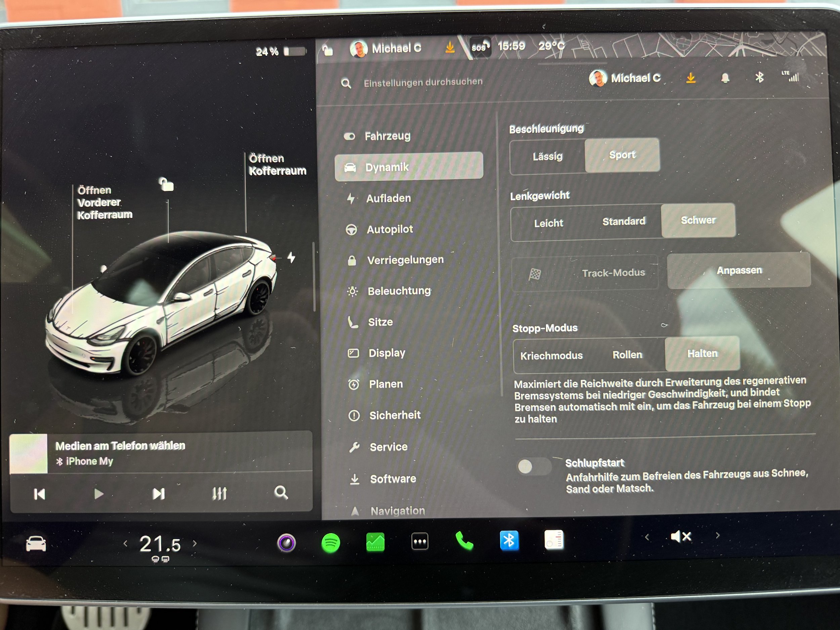Screen dimensions: 840x630
Task: Toggle the Schlupfstart switch
Action: (x=534, y=466)
